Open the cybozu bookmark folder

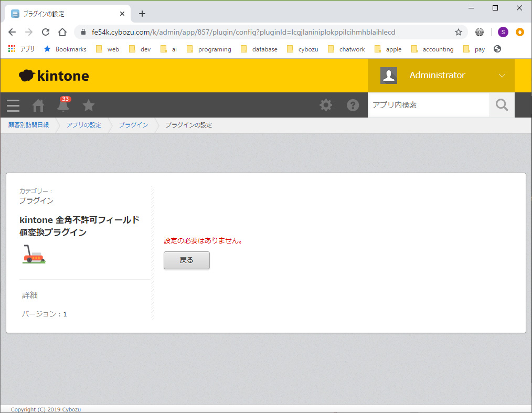(303, 49)
